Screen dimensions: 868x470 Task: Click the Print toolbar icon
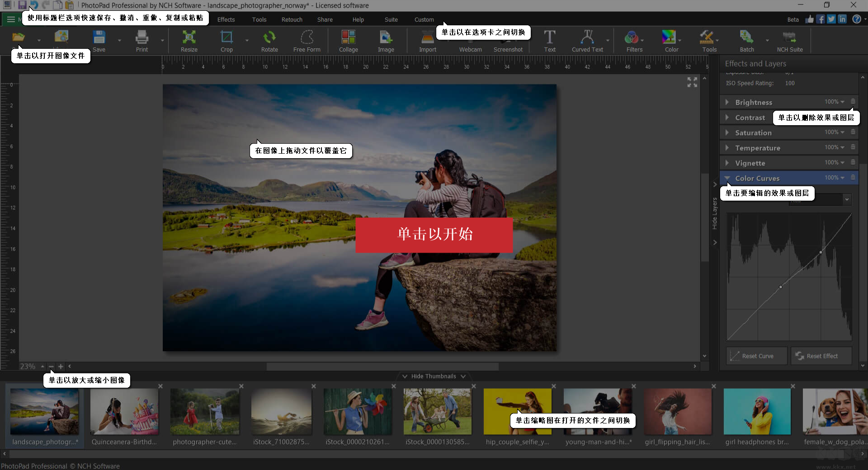142,41
